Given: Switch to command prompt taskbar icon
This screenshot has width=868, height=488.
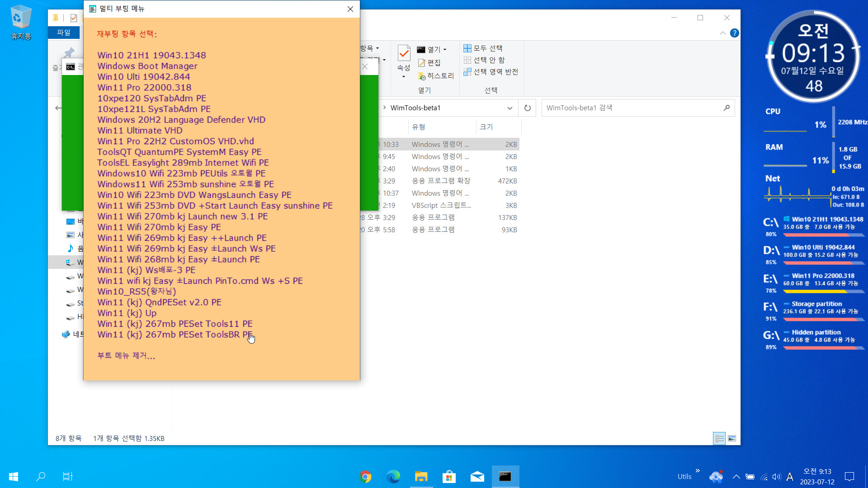Looking at the screenshot, I should [505, 477].
